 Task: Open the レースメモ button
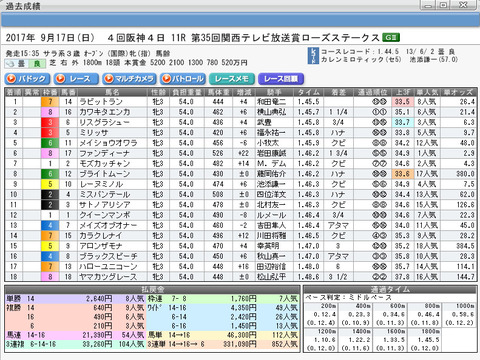232,79
